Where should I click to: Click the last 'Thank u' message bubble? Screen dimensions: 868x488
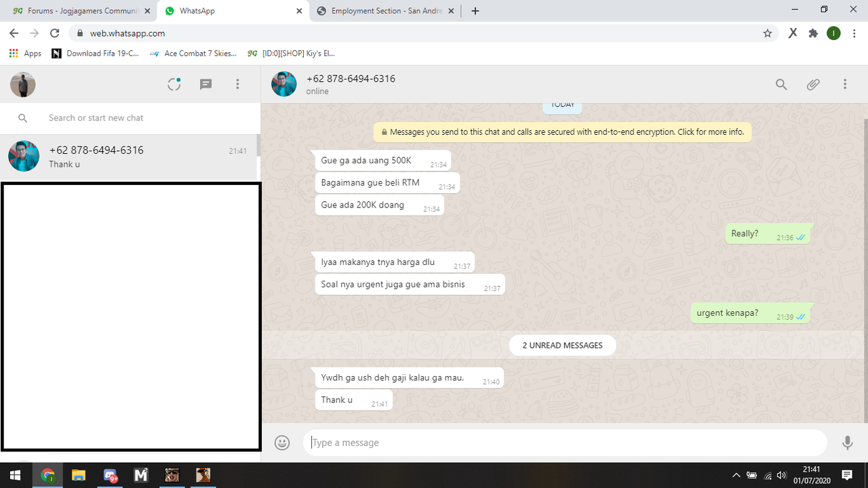pyautogui.click(x=353, y=401)
